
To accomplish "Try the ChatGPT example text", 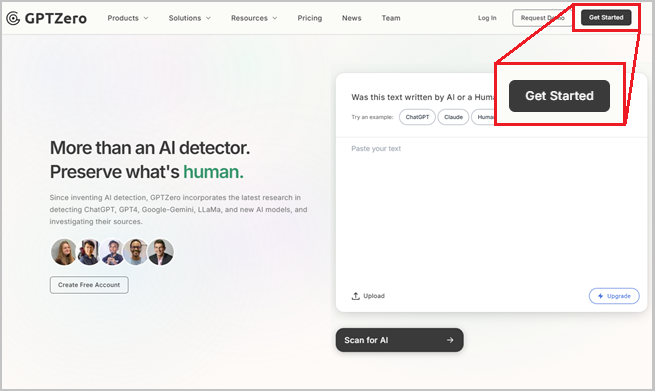I will pos(417,117).
